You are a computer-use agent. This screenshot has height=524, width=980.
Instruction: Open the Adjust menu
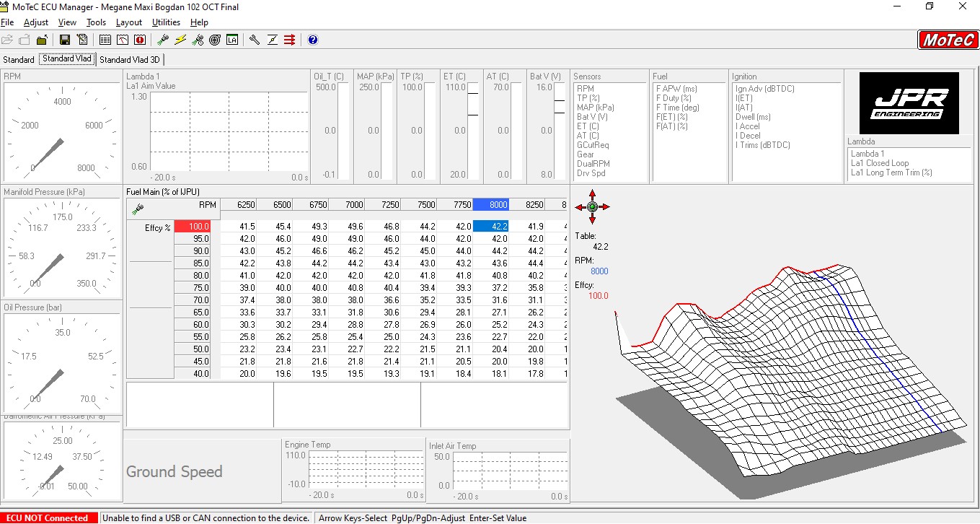pos(36,22)
